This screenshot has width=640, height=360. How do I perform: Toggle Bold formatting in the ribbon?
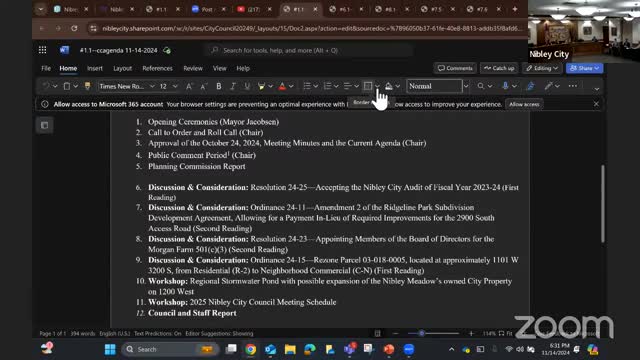219,86
